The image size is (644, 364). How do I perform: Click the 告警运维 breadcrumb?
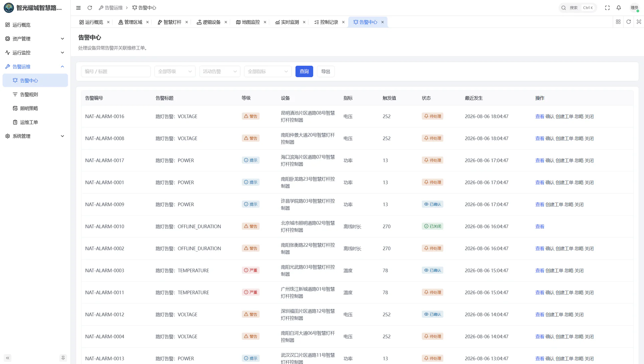111,8
